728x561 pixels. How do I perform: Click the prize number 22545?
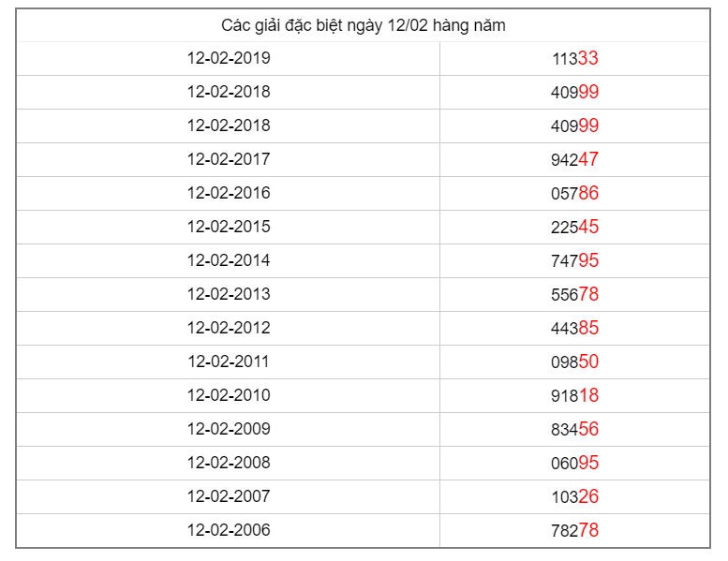tap(574, 227)
